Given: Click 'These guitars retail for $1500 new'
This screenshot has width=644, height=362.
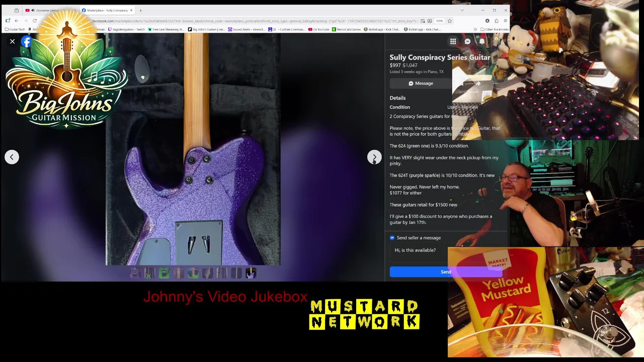Looking at the screenshot, I should pos(423,205).
